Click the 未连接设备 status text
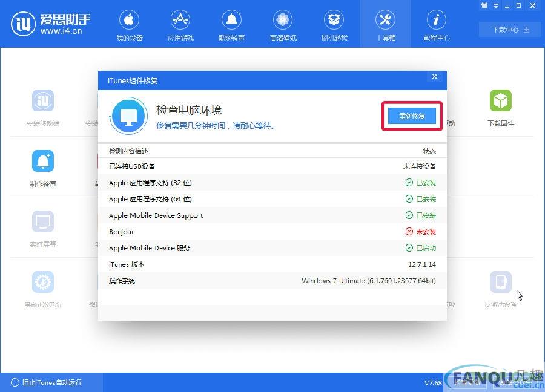 [x=419, y=166]
